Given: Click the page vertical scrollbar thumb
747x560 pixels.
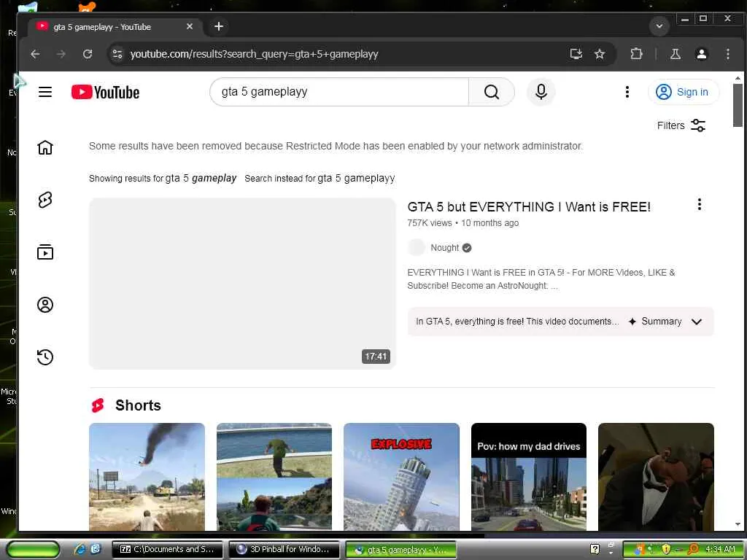Looking at the screenshot, I should point(738,105).
